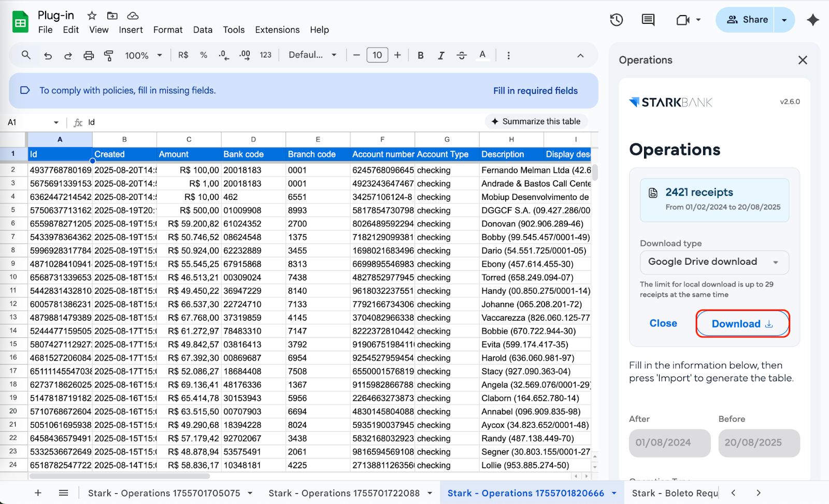The image size is (829, 504).
Task: Open the Extensions menu
Action: pyautogui.click(x=277, y=30)
